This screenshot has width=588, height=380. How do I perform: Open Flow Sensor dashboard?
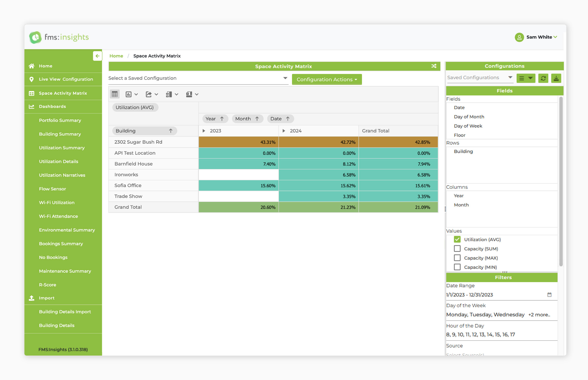point(52,189)
